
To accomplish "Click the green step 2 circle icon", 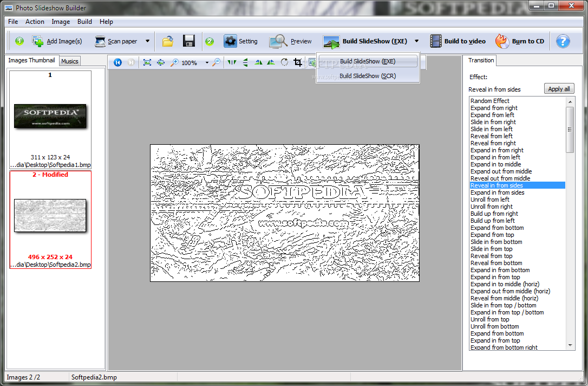I will point(210,41).
